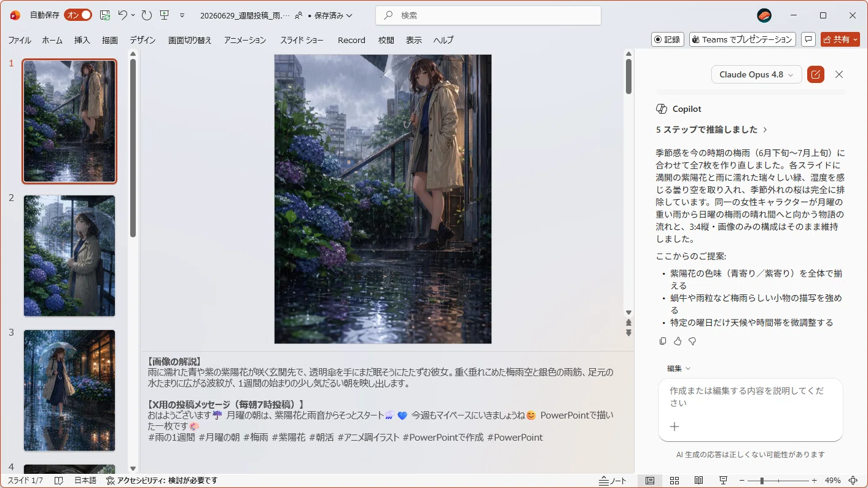The width and height of the screenshot is (868, 488).
Task: Go to next slide arrow below scrollbar
Action: click(x=628, y=333)
